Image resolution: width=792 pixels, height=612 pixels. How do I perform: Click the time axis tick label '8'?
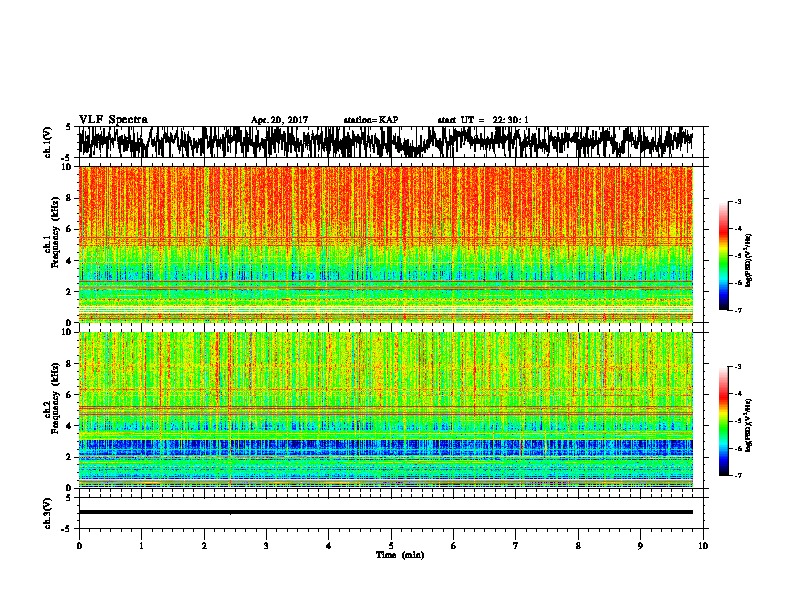[578, 546]
